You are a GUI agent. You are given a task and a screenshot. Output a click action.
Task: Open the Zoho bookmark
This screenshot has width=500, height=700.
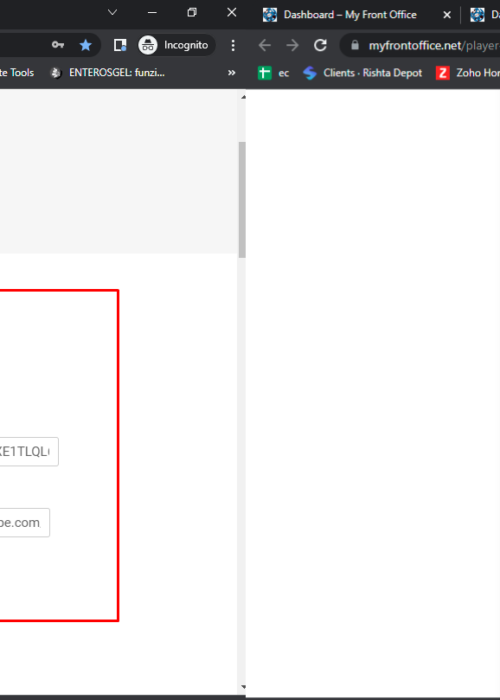point(468,73)
